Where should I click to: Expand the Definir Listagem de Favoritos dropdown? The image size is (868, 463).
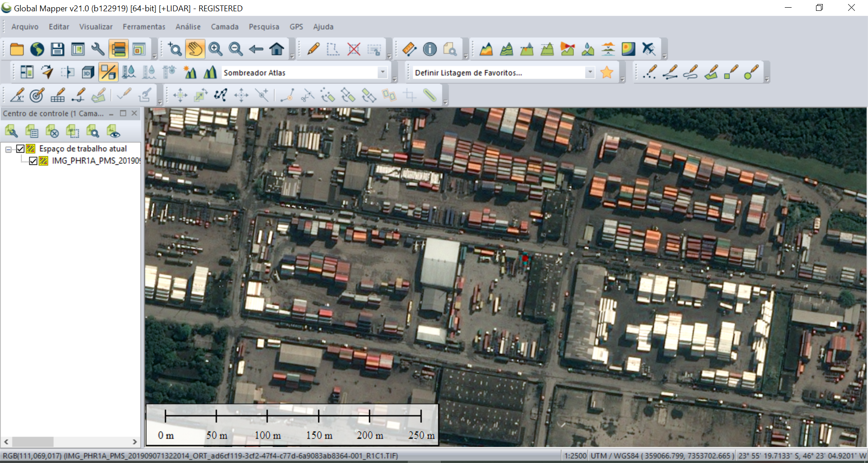(590, 72)
